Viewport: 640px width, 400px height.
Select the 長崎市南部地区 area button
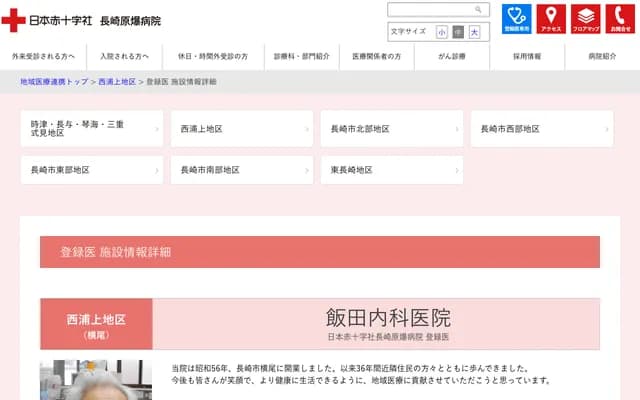[242, 170]
